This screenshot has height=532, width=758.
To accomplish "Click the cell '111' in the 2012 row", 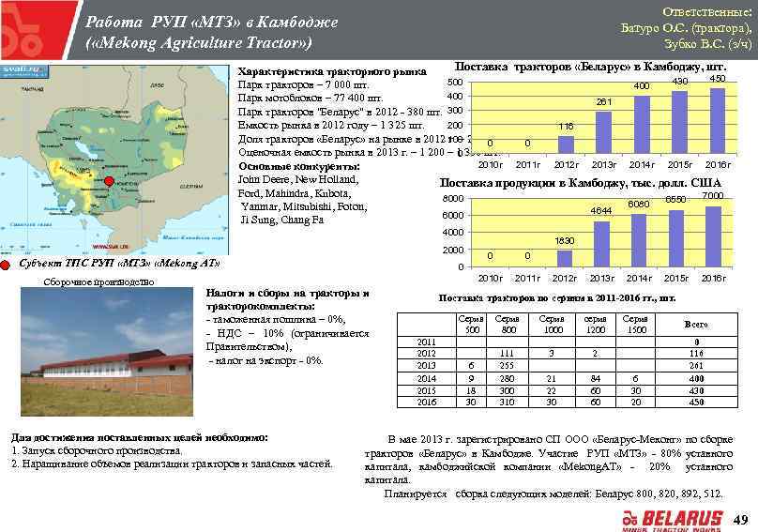I will (508, 354).
